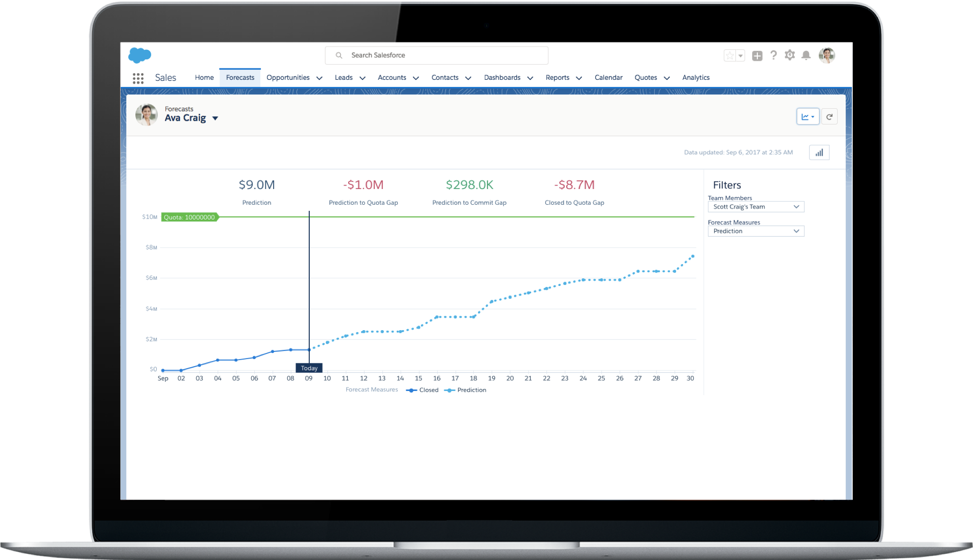This screenshot has width=973, height=560.
Task: Click the global actions plus icon
Action: (757, 56)
